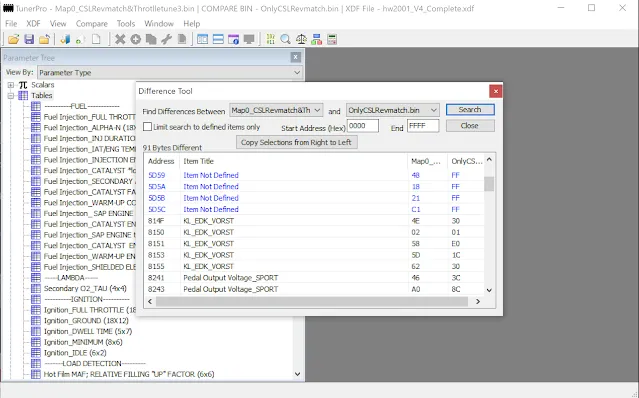Click the duplicate item copy icon

[x=151, y=39]
